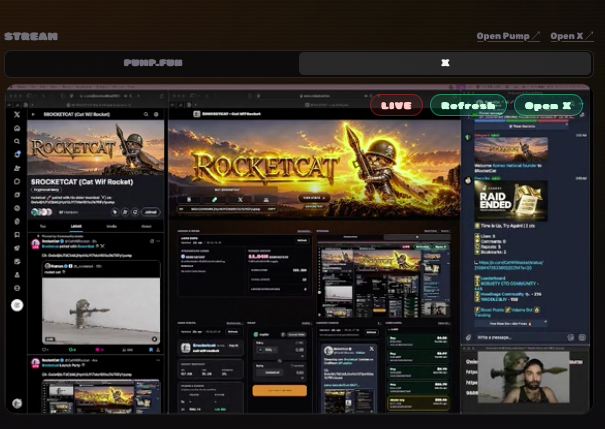This screenshot has width=605, height=429.
Task: Open Notifications bell with blue dot
Action: [17, 154]
